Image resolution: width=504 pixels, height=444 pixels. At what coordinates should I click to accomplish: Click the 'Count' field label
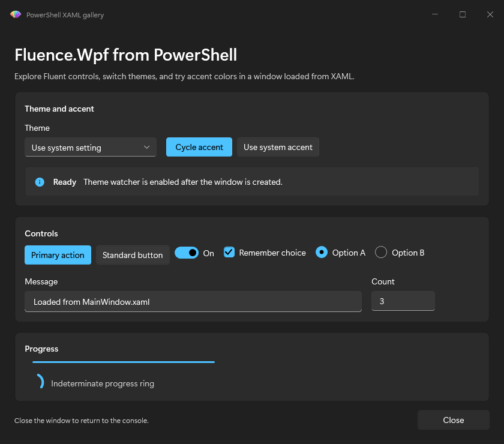click(x=383, y=281)
